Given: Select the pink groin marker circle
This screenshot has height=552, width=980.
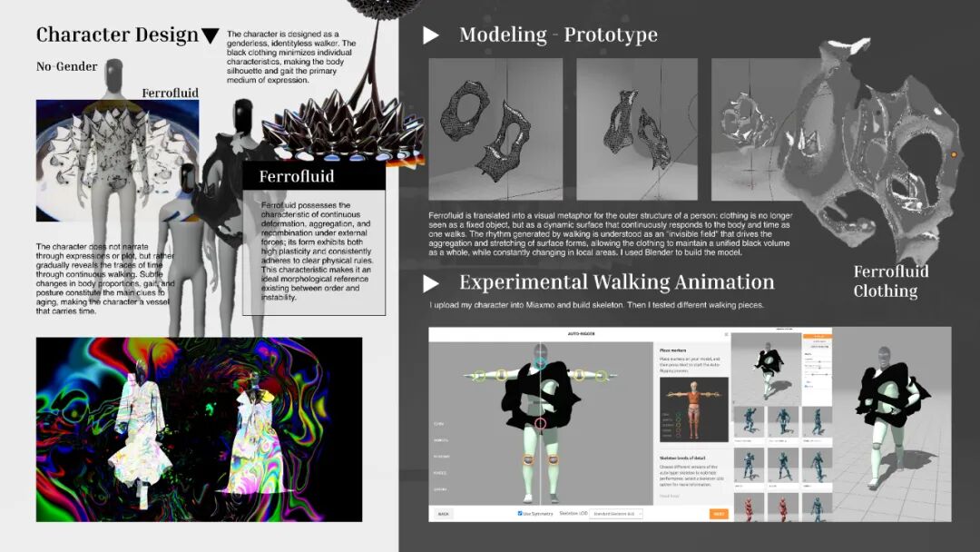Looking at the screenshot, I should [x=541, y=424].
